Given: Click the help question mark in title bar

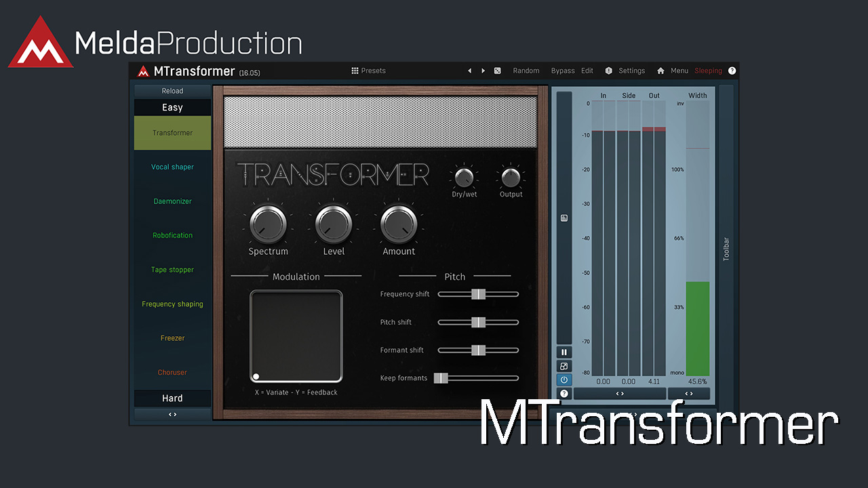Looking at the screenshot, I should [x=732, y=70].
